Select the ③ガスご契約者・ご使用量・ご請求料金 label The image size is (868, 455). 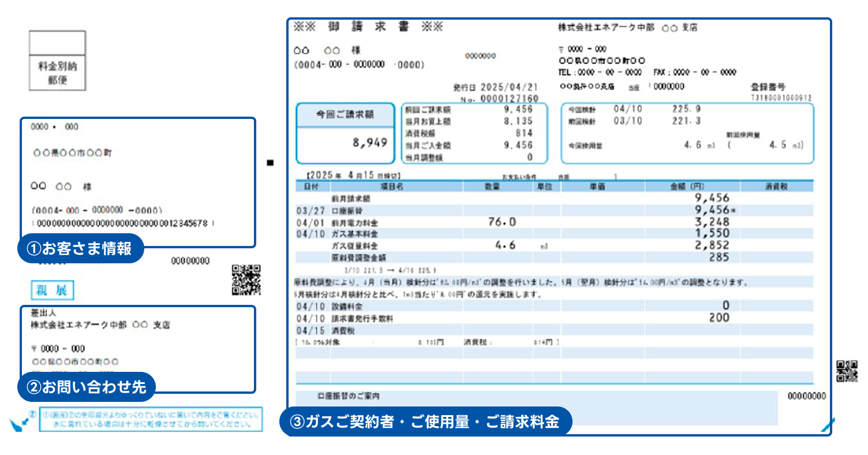tap(425, 422)
